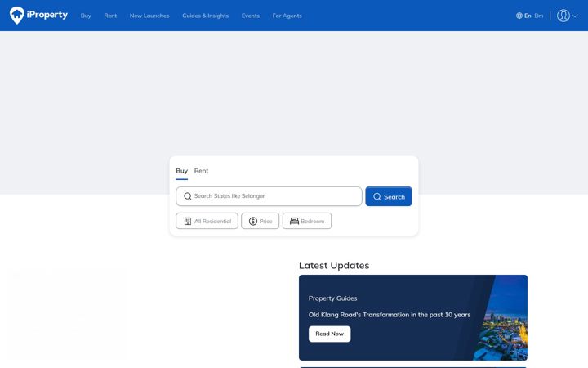Open Old Klang Road's Transformation article title
Screen dimensions: 588x368
[390, 315]
